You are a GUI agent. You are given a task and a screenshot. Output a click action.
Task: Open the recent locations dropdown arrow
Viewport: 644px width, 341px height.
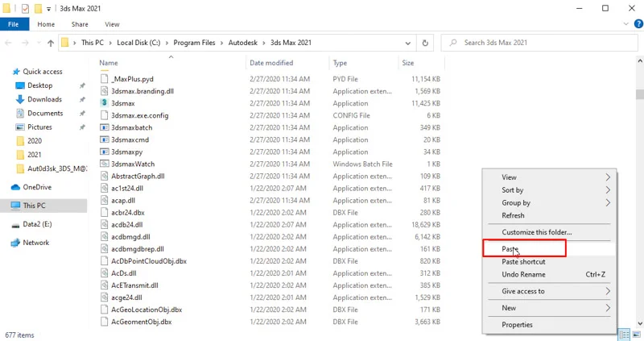pos(39,43)
